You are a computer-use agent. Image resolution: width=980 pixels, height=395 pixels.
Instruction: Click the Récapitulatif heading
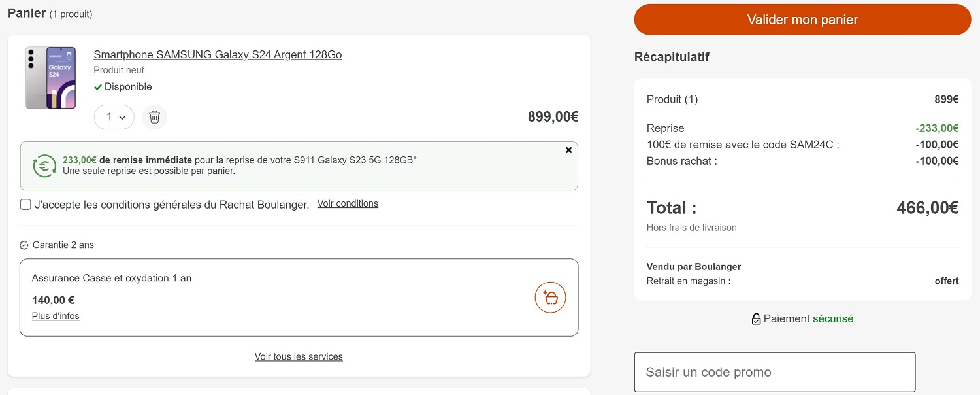(672, 57)
